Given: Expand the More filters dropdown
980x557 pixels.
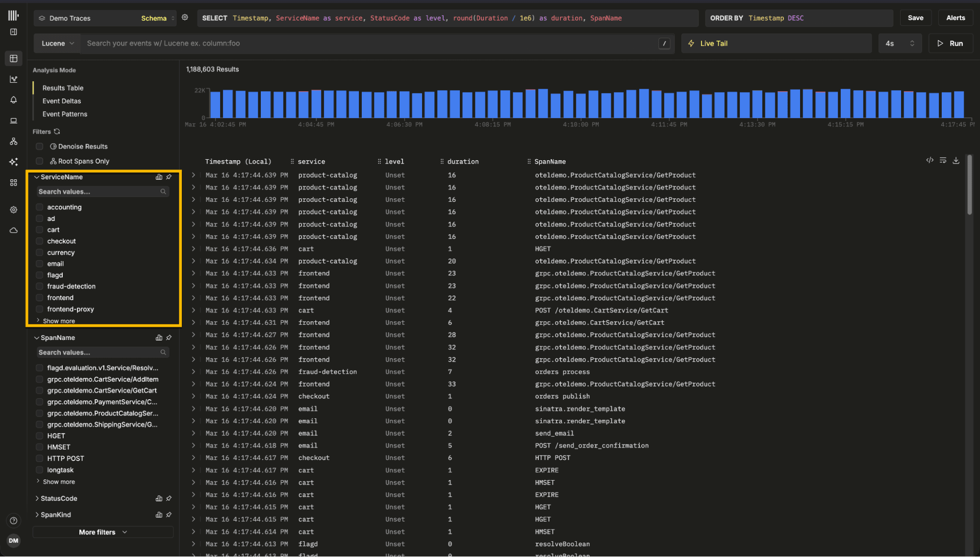Looking at the screenshot, I should [103, 532].
